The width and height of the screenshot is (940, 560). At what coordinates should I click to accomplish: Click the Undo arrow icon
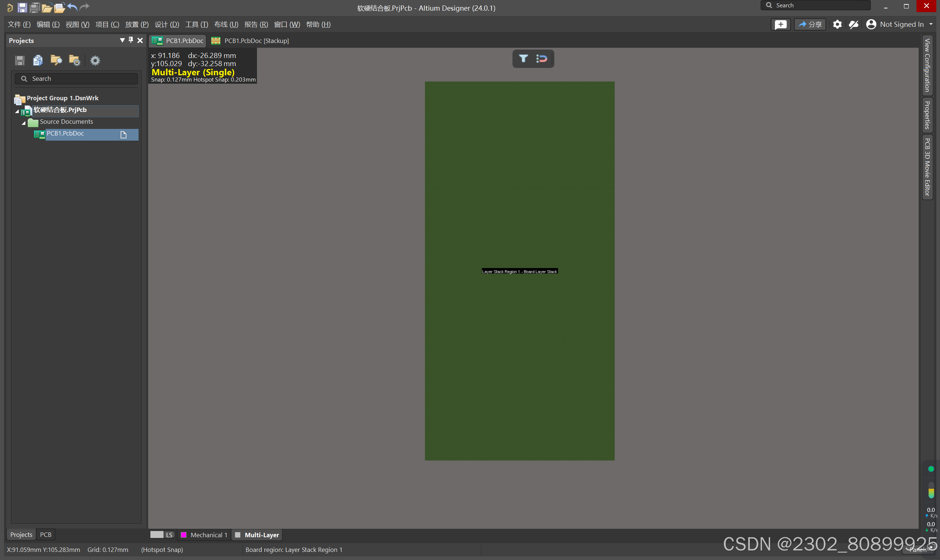tap(72, 7)
